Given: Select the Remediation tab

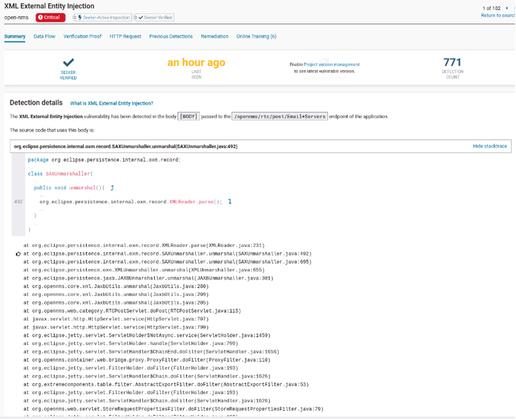Looking at the screenshot, I should 215,36.
